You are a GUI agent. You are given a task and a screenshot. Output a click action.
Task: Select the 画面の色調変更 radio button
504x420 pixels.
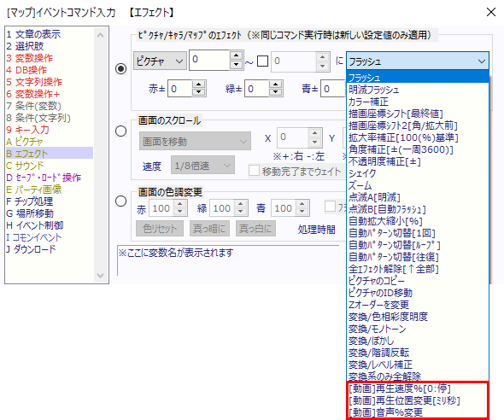[120, 201]
